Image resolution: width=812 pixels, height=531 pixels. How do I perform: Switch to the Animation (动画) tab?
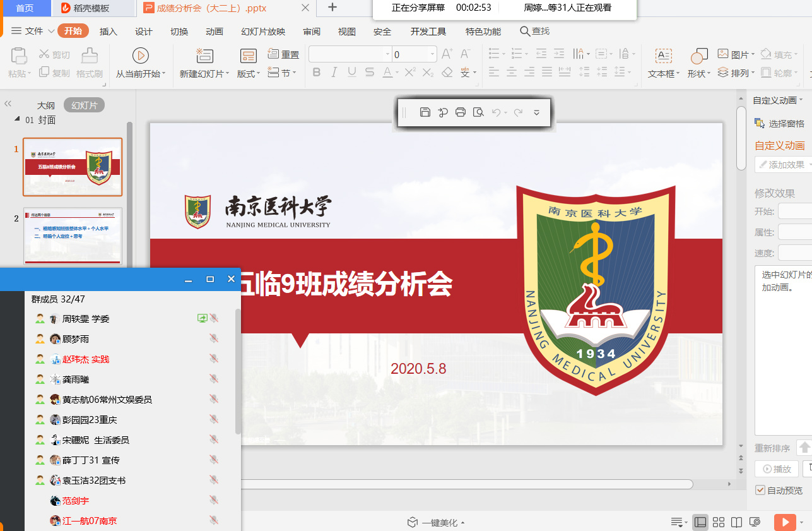coord(215,32)
